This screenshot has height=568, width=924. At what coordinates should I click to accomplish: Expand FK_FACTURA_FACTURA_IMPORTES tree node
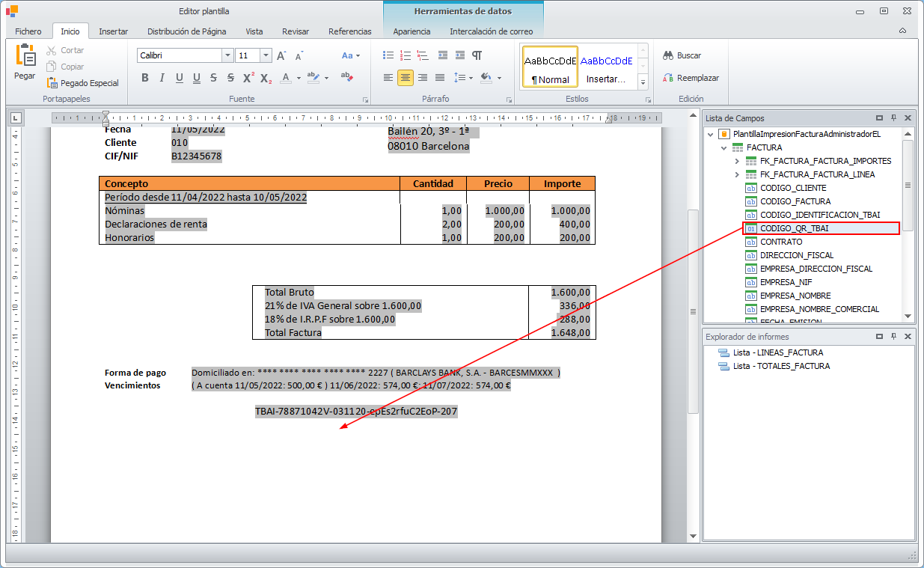tap(736, 161)
